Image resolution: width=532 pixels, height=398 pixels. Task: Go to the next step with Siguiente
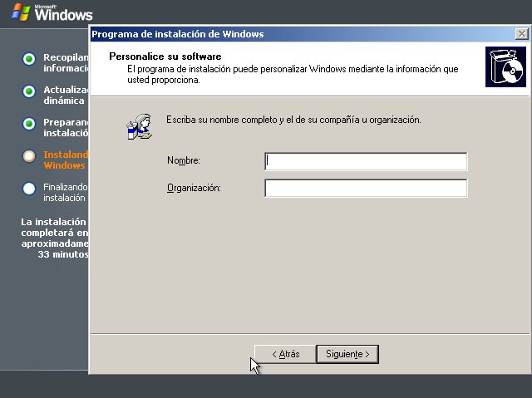tap(347, 354)
